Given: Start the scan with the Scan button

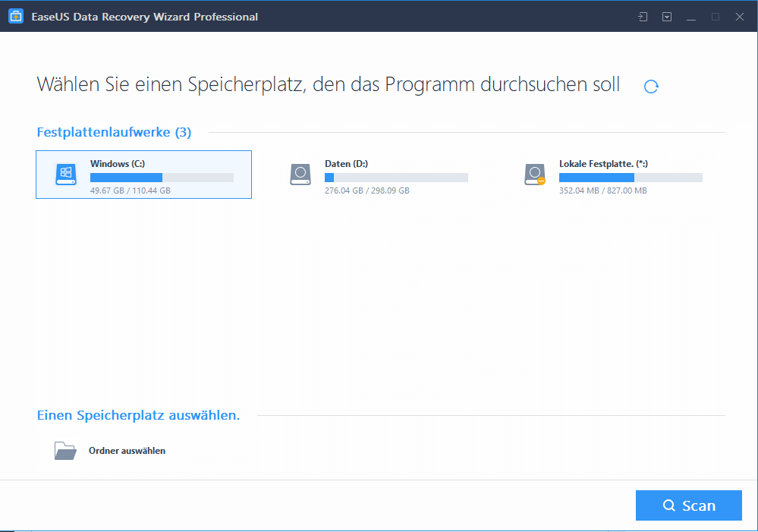Looking at the screenshot, I should (688, 505).
